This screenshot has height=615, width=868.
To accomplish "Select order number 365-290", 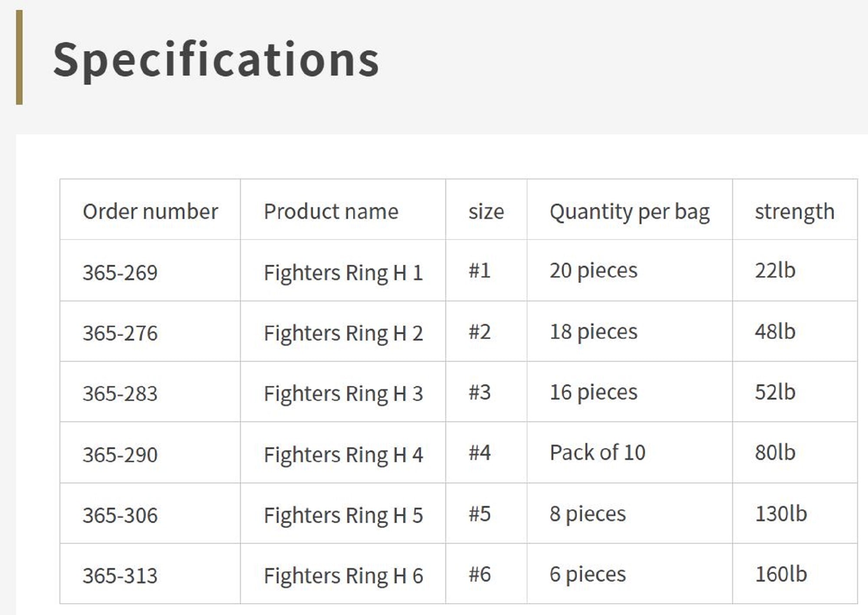I will (x=120, y=455).
